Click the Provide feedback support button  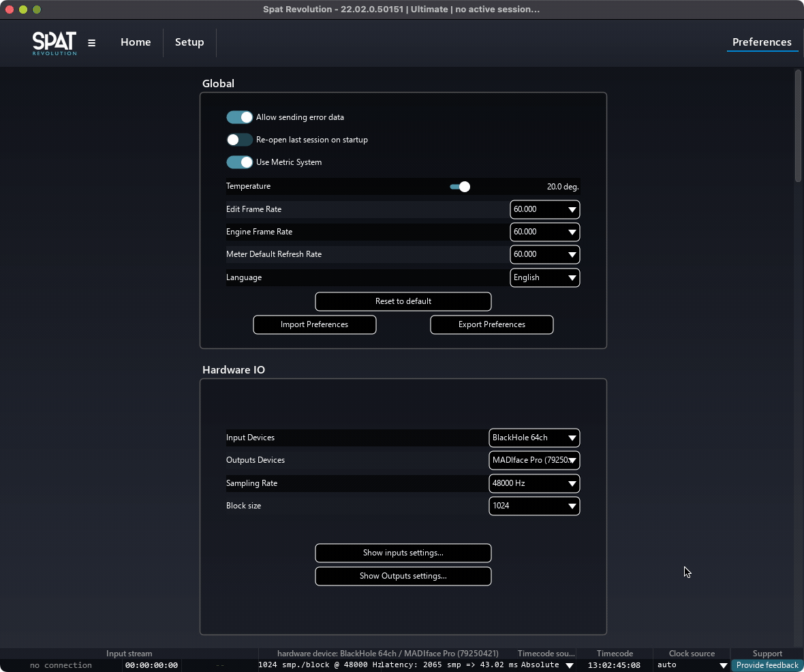(767, 665)
